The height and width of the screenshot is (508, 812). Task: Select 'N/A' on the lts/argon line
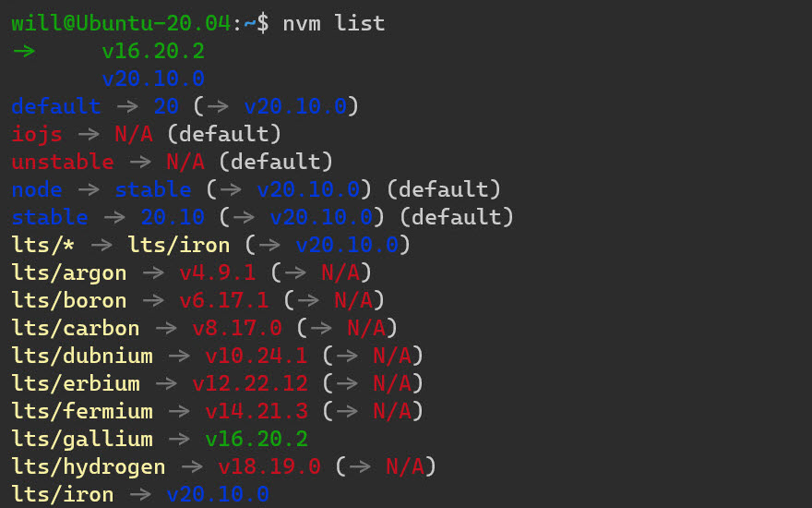click(340, 272)
